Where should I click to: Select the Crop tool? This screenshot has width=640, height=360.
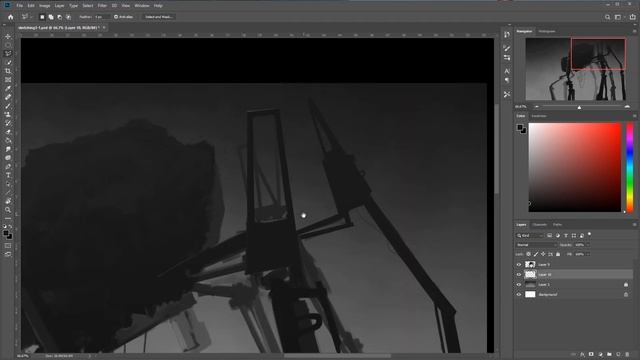point(8,71)
